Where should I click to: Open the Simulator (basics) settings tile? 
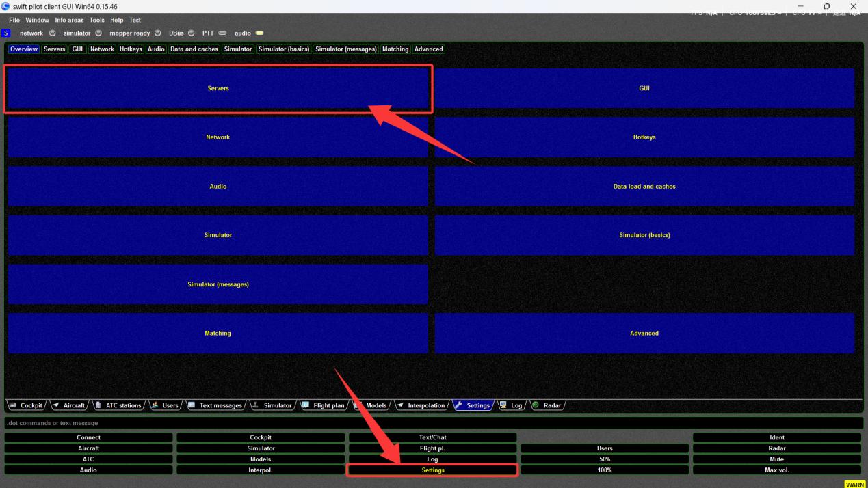[644, 235]
